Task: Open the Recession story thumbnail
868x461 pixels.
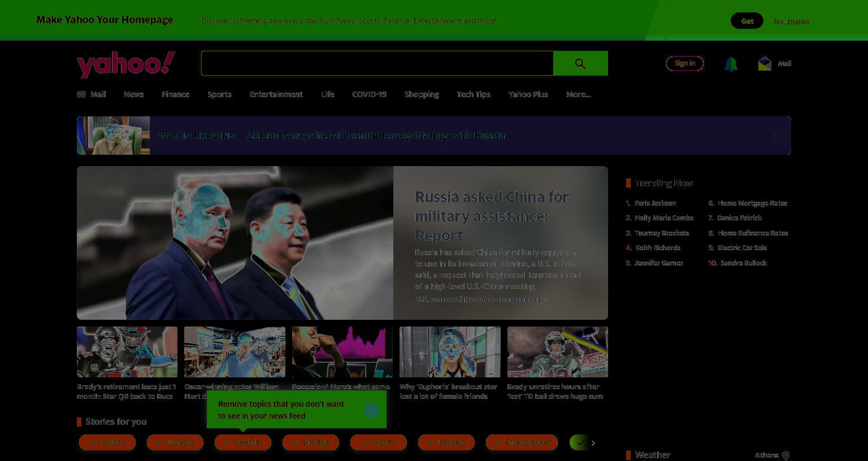Action: pyautogui.click(x=342, y=352)
